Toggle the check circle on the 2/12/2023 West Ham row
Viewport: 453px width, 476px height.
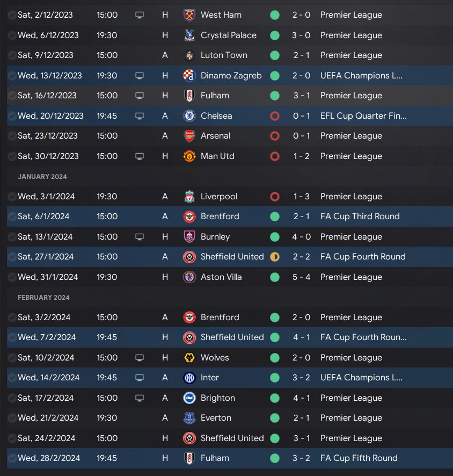pos(12,15)
